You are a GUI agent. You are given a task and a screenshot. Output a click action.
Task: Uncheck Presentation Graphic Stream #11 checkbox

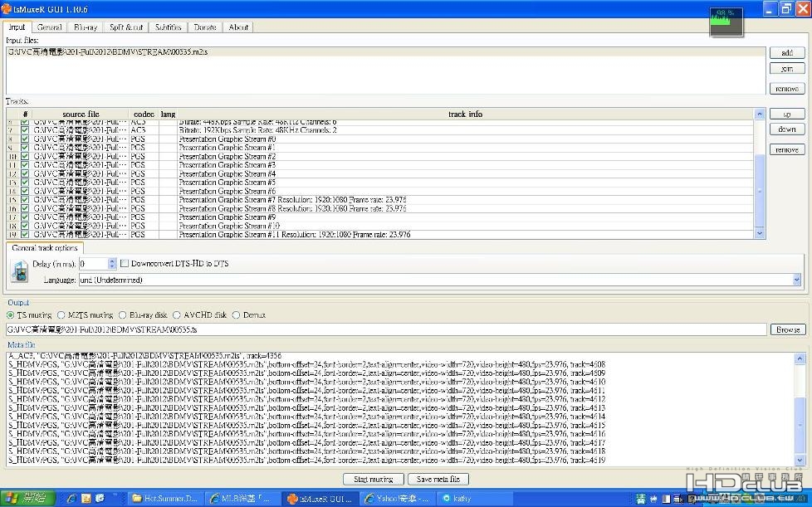25,234
